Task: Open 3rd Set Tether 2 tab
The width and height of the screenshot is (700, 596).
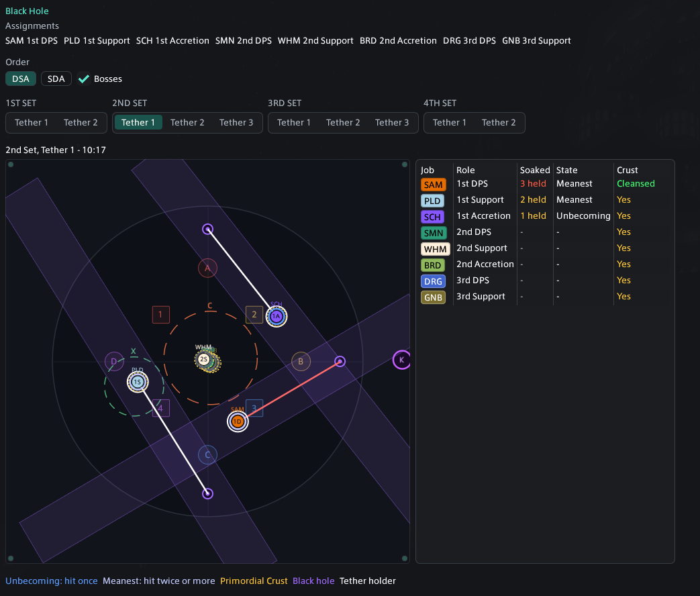Action: click(343, 122)
